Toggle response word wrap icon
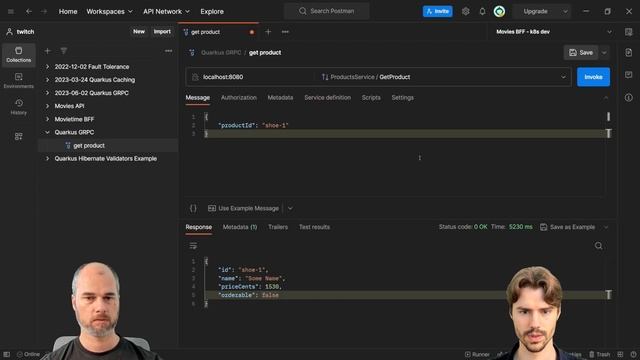 [x=193, y=246]
